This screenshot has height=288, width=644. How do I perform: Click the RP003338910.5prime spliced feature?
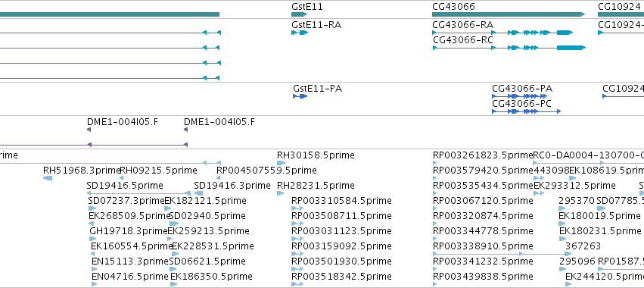pos(502,254)
